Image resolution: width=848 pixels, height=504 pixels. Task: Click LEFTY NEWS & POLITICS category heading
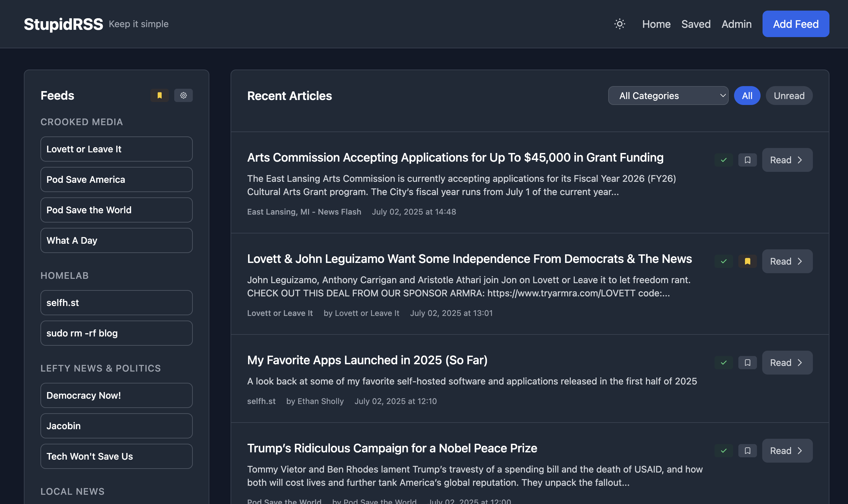101,368
